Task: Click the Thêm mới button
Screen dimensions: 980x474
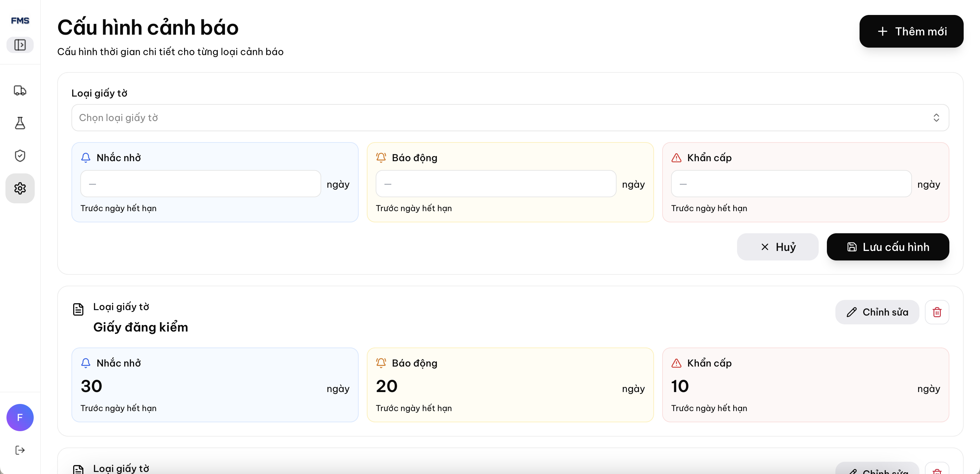Action: point(911,31)
